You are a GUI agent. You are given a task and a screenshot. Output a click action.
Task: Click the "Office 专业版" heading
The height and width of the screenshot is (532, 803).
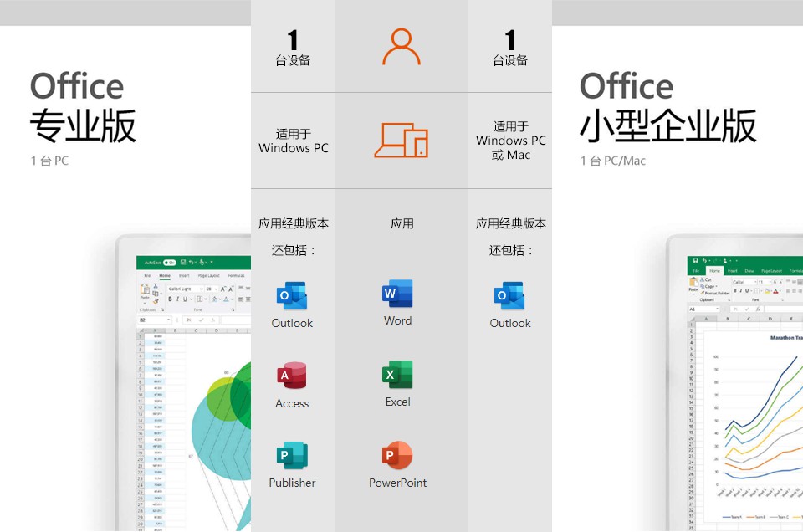pos(83,107)
